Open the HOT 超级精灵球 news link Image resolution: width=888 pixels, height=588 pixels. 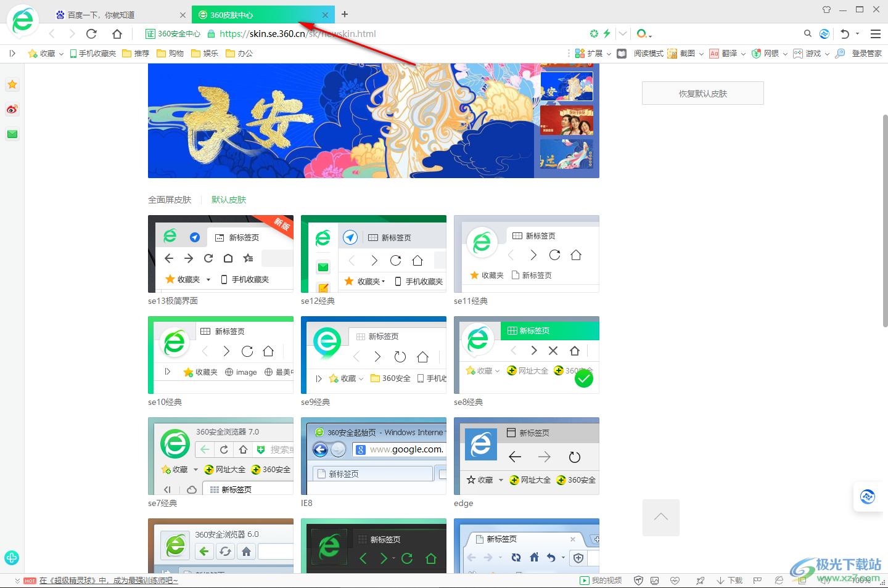pyautogui.click(x=109, y=581)
